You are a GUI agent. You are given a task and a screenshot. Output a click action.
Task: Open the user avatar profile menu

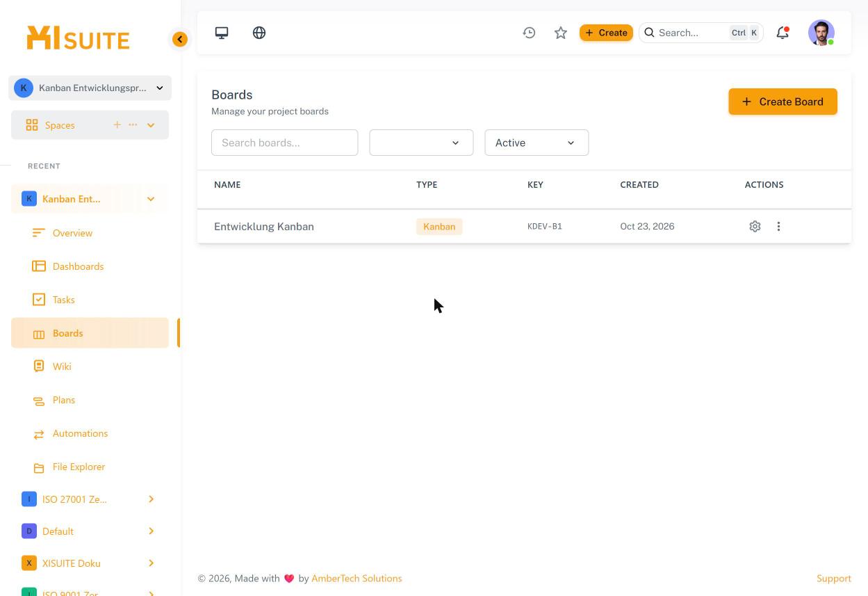click(821, 33)
